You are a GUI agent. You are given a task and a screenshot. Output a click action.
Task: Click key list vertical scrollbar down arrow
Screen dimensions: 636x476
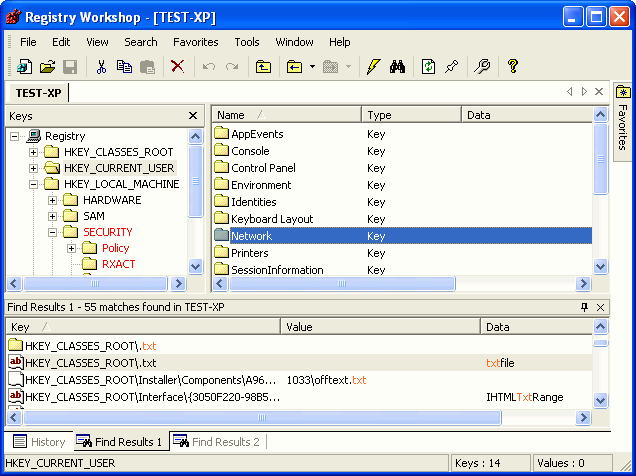601,267
